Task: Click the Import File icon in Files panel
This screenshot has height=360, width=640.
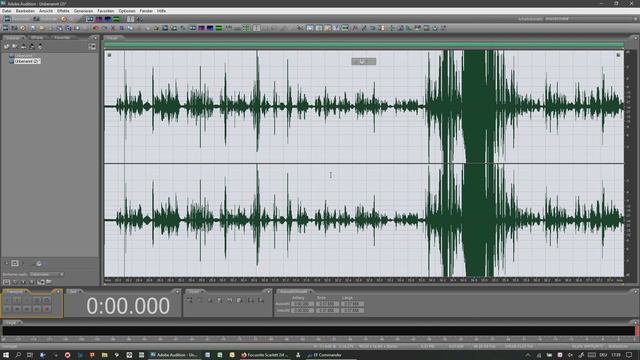Action: [x=7, y=47]
